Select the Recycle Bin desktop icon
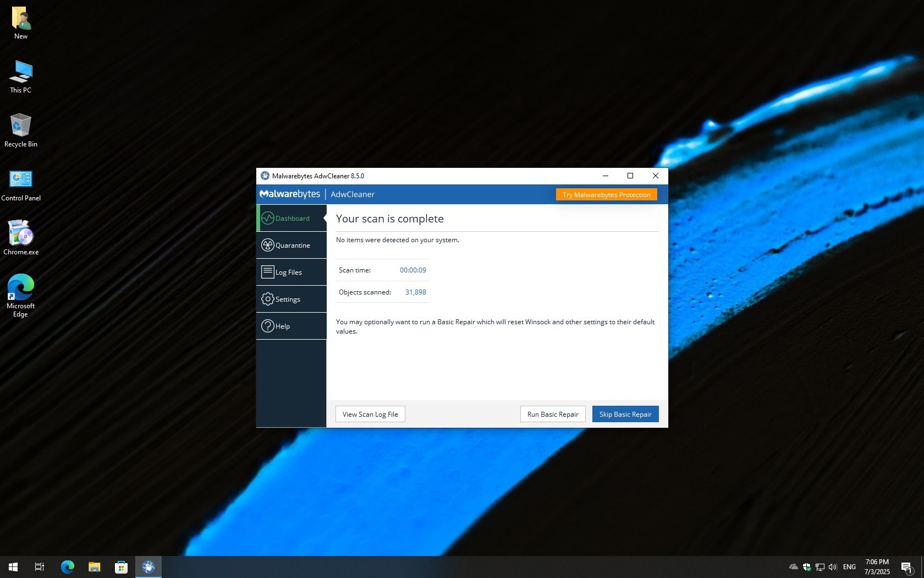The image size is (924, 578). (21, 131)
